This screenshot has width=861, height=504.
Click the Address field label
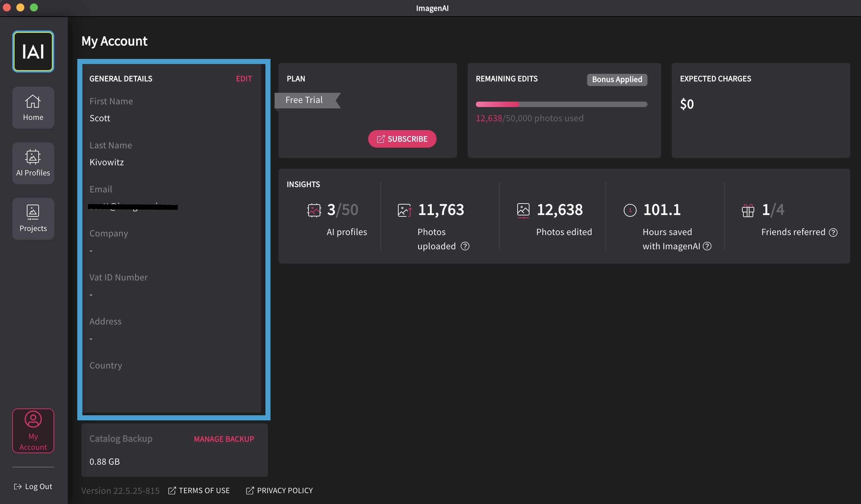click(x=105, y=321)
